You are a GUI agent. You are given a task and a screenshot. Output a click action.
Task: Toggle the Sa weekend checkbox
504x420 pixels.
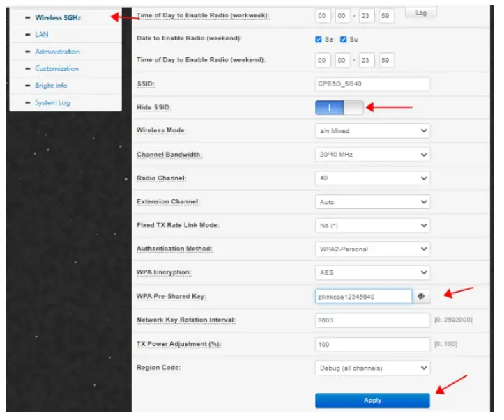[319, 40]
